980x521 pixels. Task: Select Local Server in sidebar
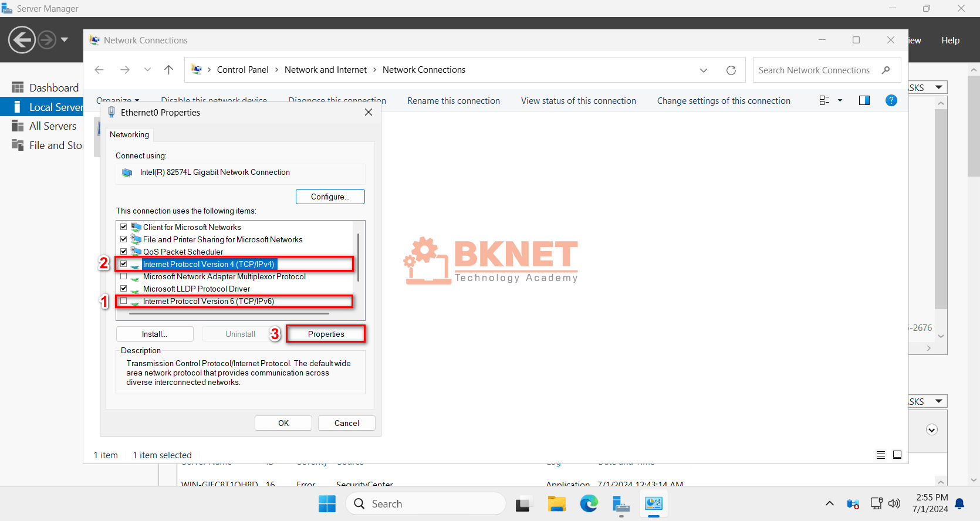point(42,107)
